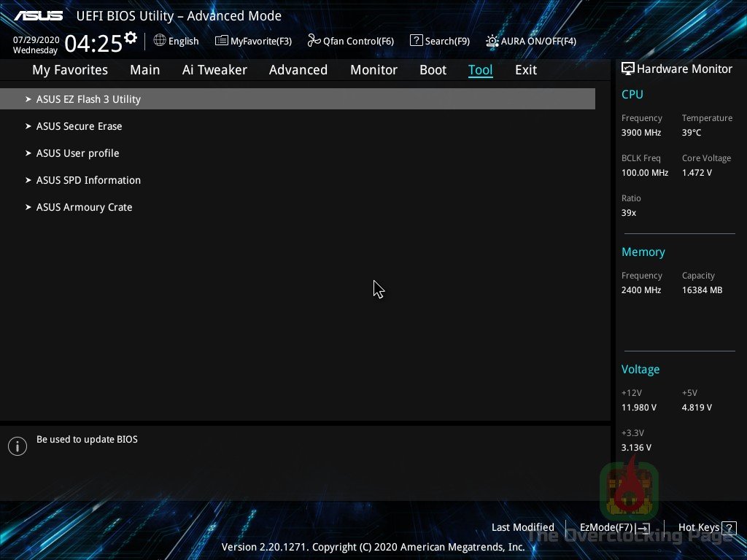This screenshot has height=560, width=747.
Task: Open ASUS User profile manager
Action: 77,153
